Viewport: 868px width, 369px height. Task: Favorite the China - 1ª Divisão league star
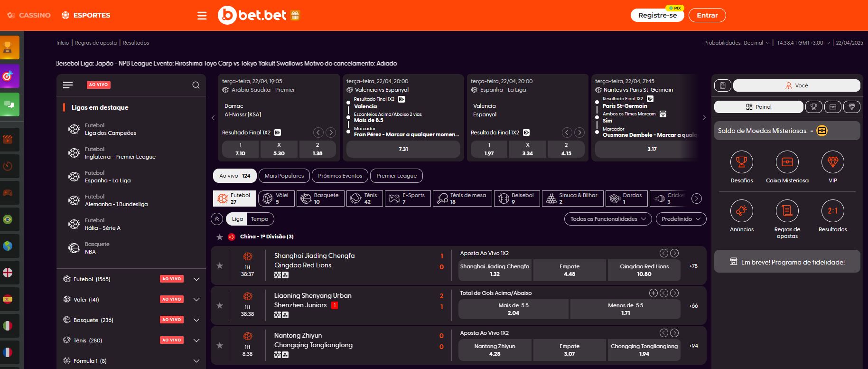coord(220,237)
